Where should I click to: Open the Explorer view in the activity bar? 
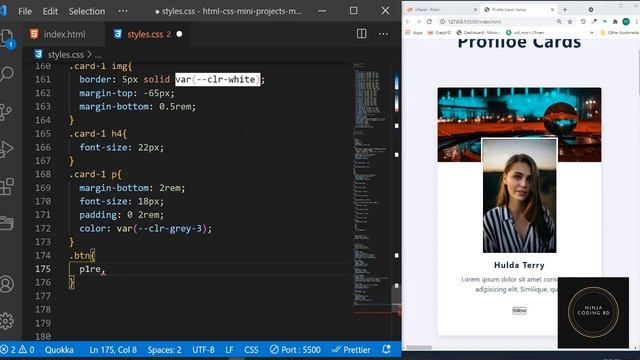click(x=7, y=38)
